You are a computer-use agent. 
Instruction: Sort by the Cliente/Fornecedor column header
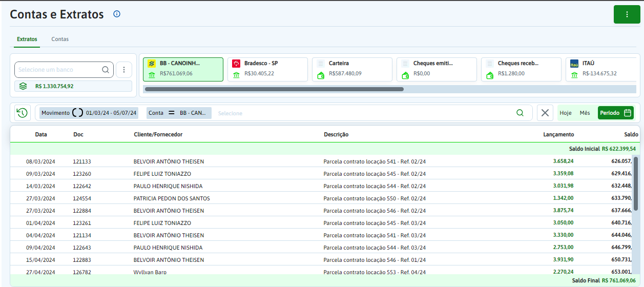tap(158, 134)
